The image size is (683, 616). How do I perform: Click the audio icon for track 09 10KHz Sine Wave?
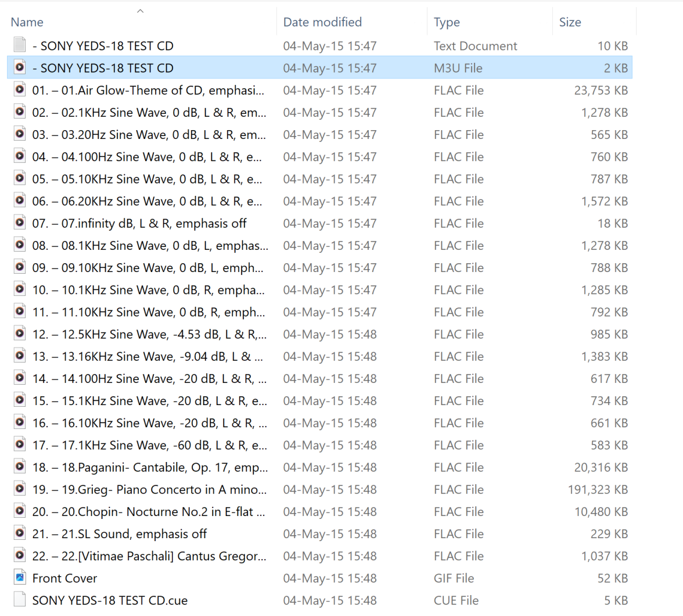pyautogui.click(x=20, y=266)
